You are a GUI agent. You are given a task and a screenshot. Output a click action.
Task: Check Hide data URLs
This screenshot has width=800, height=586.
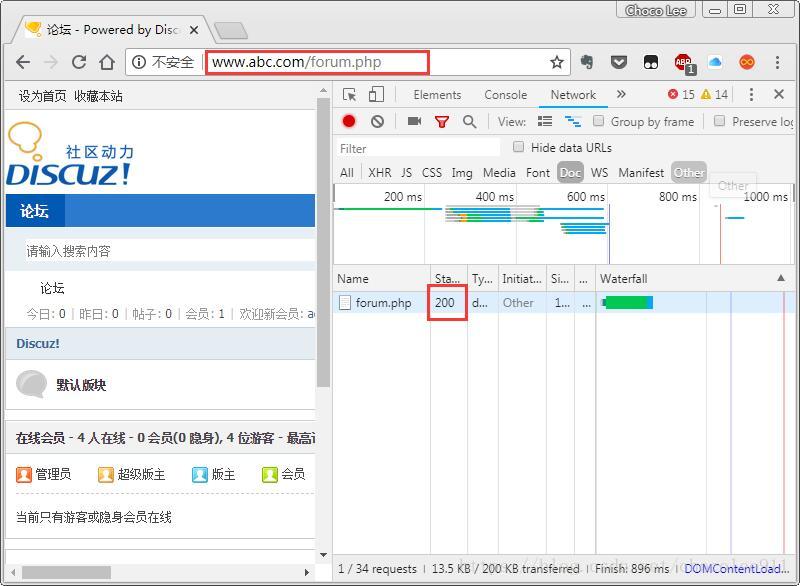[x=518, y=147]
